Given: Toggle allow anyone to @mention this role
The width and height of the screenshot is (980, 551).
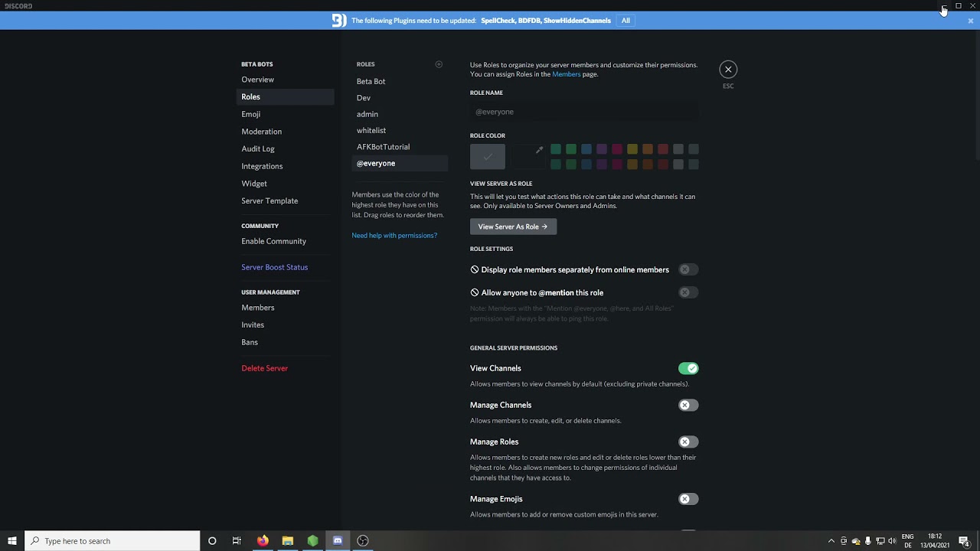Looking at the screenshot, I should click(x=688, y=292).
